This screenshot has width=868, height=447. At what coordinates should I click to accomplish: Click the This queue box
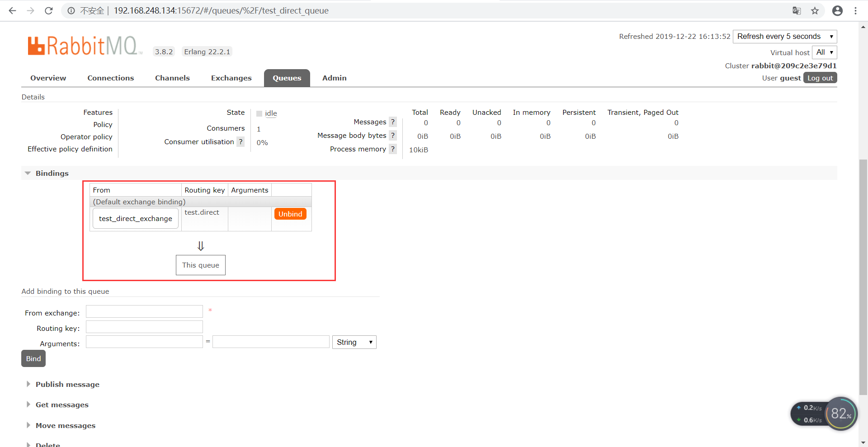201,265
